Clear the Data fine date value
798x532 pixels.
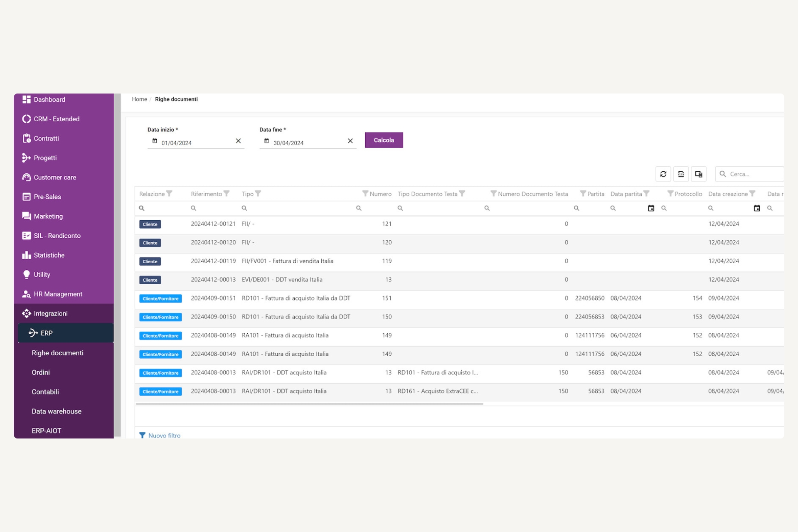click(x=350, y=141)
